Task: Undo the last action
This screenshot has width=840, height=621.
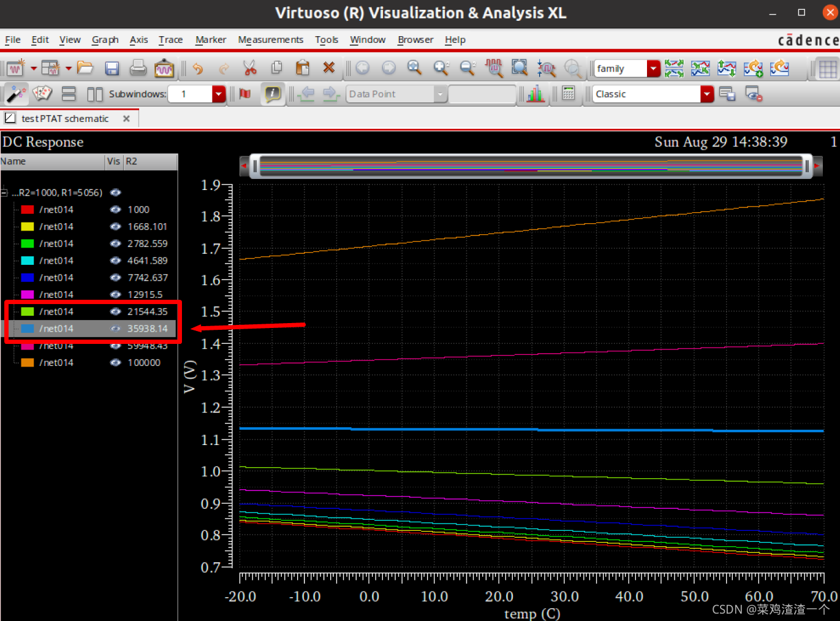Action: (x=198, y=68)
